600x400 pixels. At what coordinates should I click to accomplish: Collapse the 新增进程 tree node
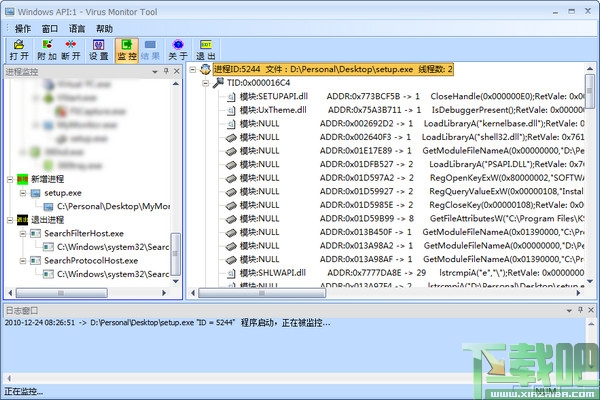[x=10, y=179]
